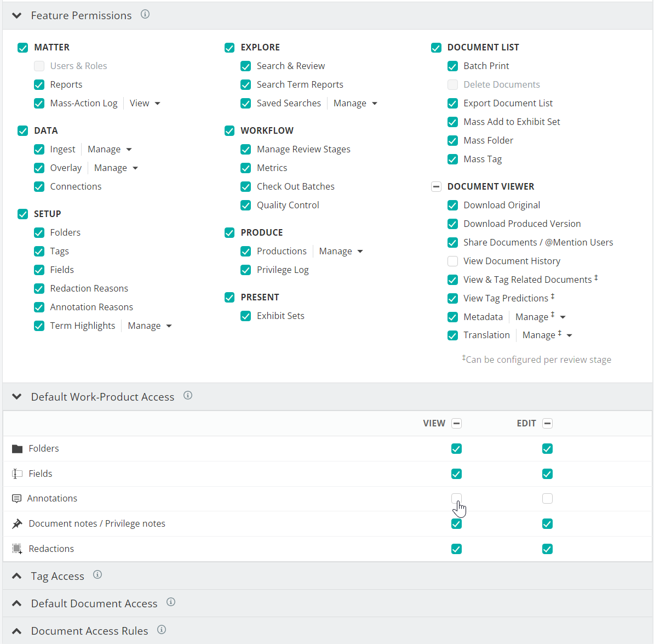
Task: Click the Default Work-Product Access info icon
Action: 188,395
